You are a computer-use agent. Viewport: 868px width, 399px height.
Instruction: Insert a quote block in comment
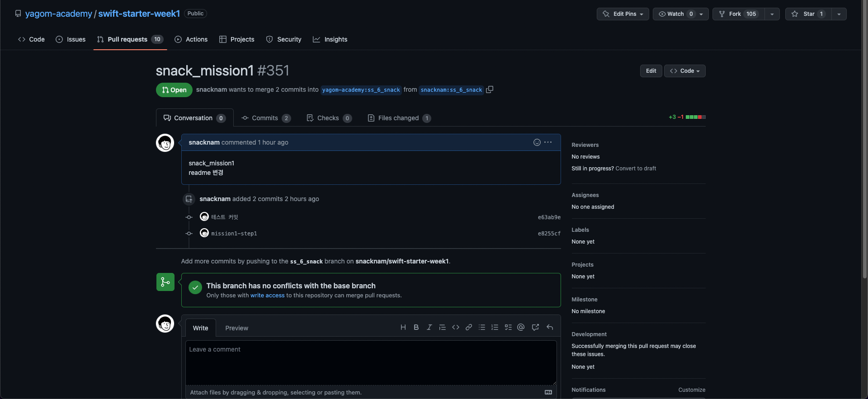(x=442, y=328)
